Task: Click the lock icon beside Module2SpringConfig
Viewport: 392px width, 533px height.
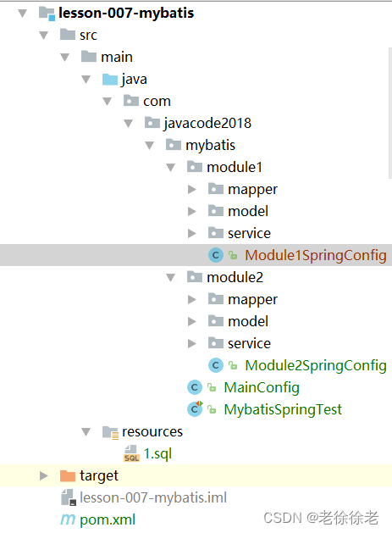Action: coord(233,365)
